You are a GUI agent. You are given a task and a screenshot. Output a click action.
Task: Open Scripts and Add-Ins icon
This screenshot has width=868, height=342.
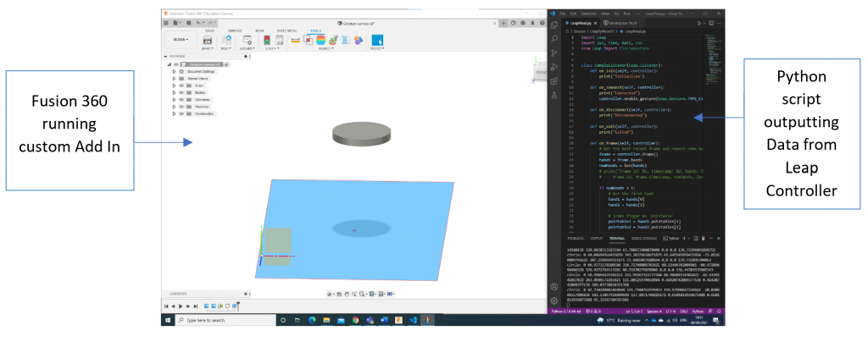pos(247,41)
